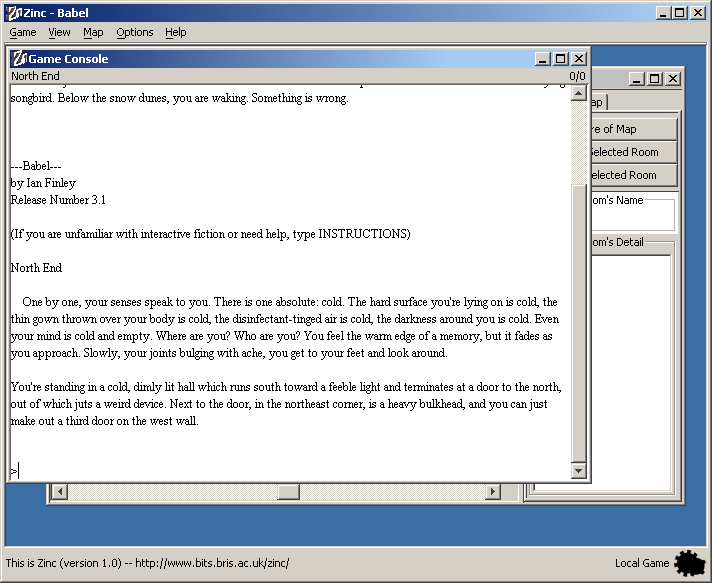Open the Help menu
Screen dimensions: 712x583
click(176, 32)
